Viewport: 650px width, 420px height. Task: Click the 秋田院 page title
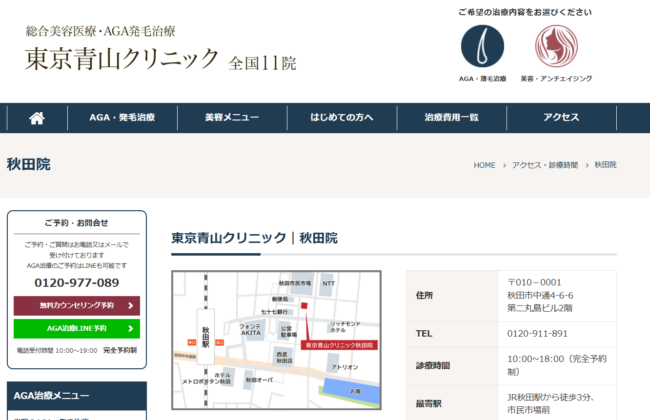coord(29,165)
